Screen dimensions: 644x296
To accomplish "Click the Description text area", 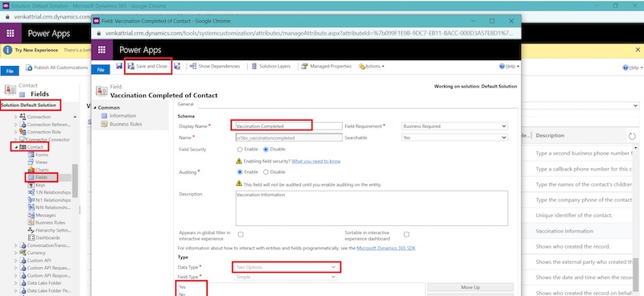I will [372, 208].
